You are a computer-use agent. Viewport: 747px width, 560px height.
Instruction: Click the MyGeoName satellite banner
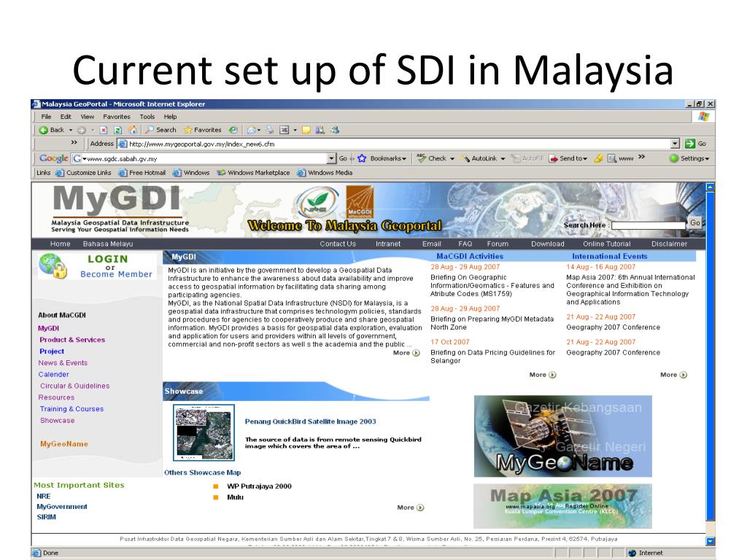(x=562, y=436)
